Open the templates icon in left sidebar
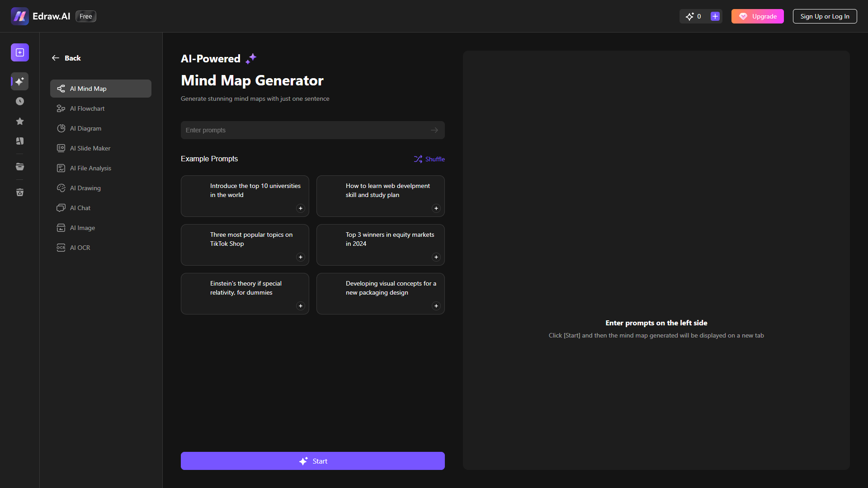 (x=20, y=141)
